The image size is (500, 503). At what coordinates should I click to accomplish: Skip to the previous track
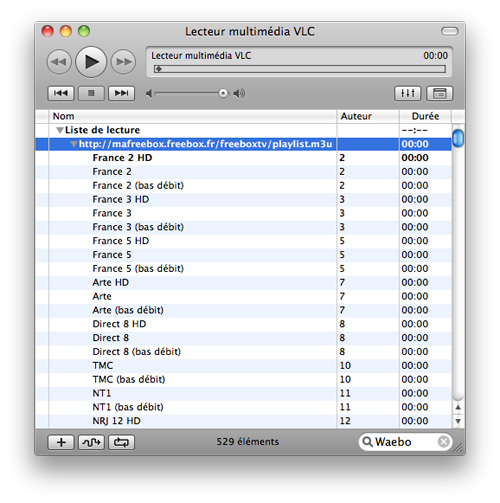[x=61, y=93]
